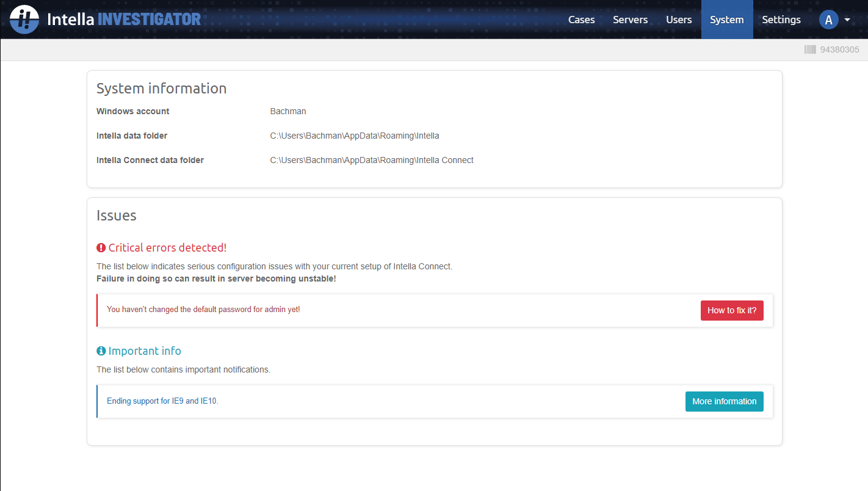Click the blue Important info circle icon
This screenshot has width=868, height=491.
coord(101,351)
